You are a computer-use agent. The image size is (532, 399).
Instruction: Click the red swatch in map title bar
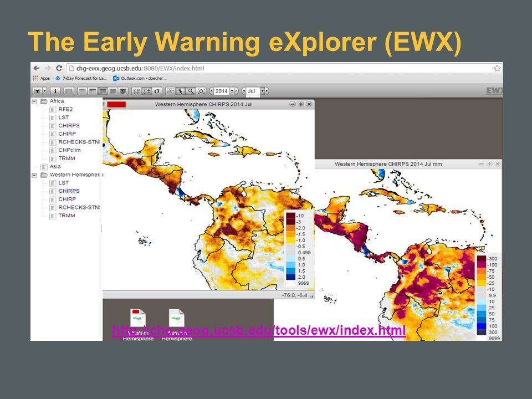[116, 105]
